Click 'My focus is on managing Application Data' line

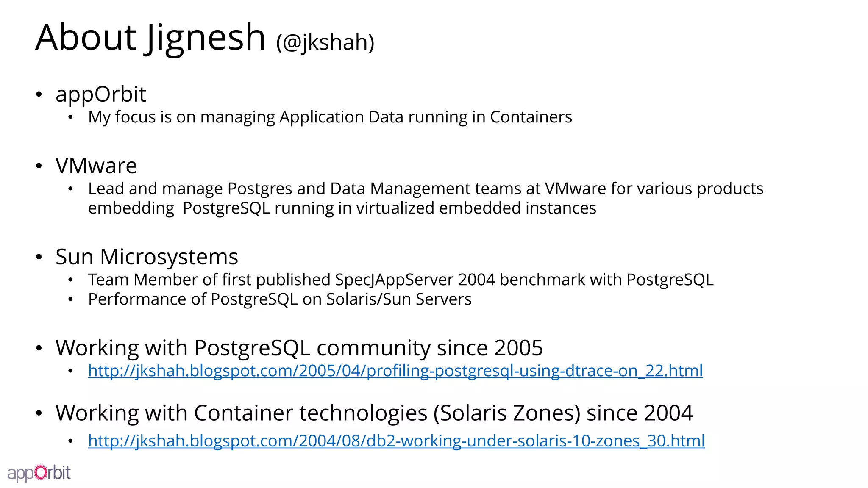pos(330,117)
